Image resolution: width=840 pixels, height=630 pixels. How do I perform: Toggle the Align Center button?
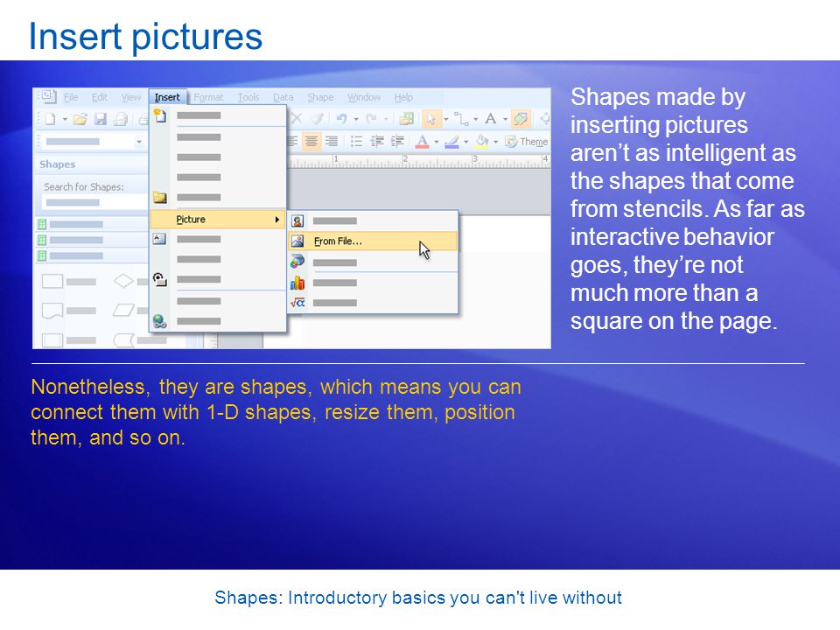(311, 142)
